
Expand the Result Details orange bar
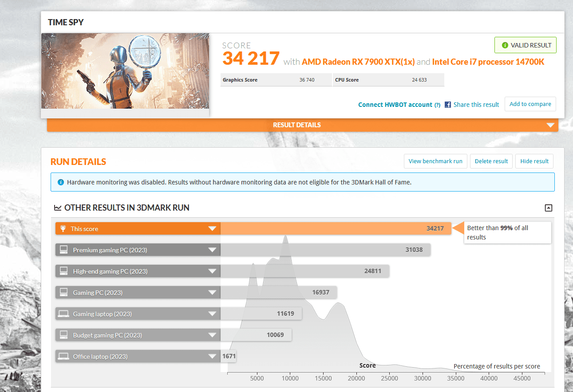point(303,125)
